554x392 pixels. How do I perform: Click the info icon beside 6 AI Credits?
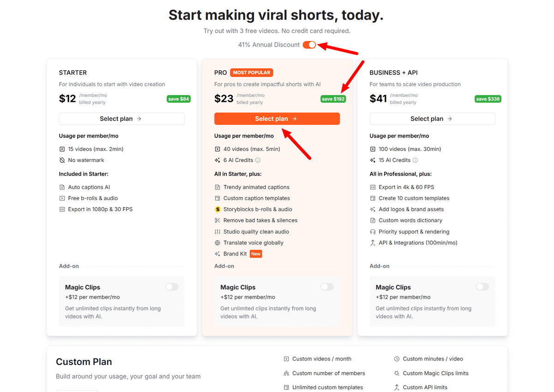pyautogui.click(x=258, y=160)
